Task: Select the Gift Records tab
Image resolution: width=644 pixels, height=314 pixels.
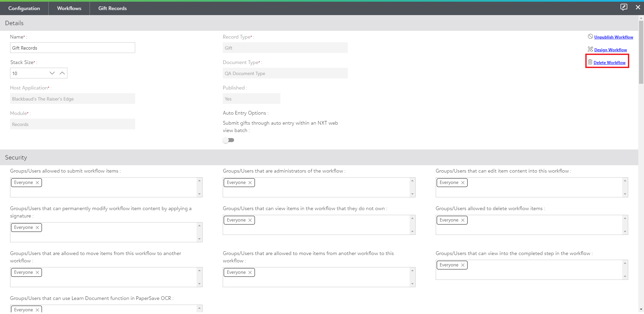Action: 112,8
